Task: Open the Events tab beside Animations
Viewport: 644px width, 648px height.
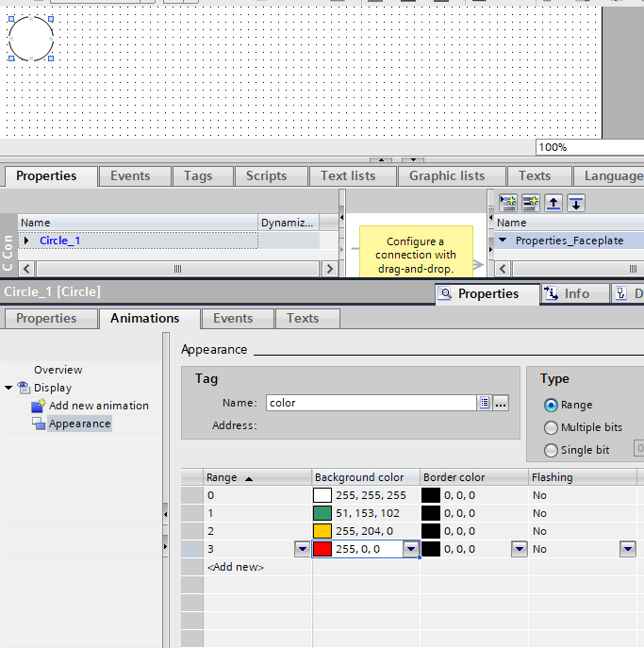Action: click(232, 318)
